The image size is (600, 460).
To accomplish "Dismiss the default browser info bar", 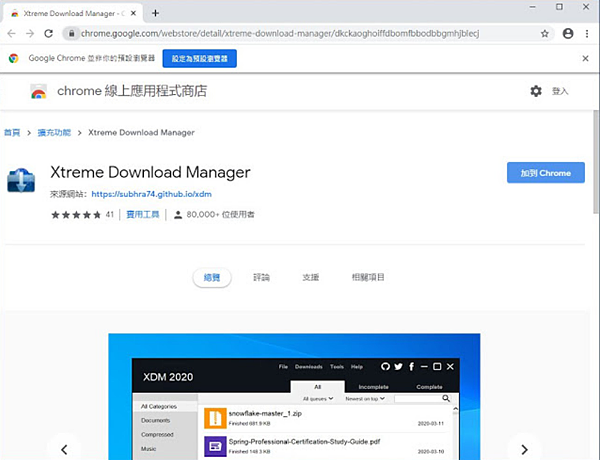I will pos(585,58).
